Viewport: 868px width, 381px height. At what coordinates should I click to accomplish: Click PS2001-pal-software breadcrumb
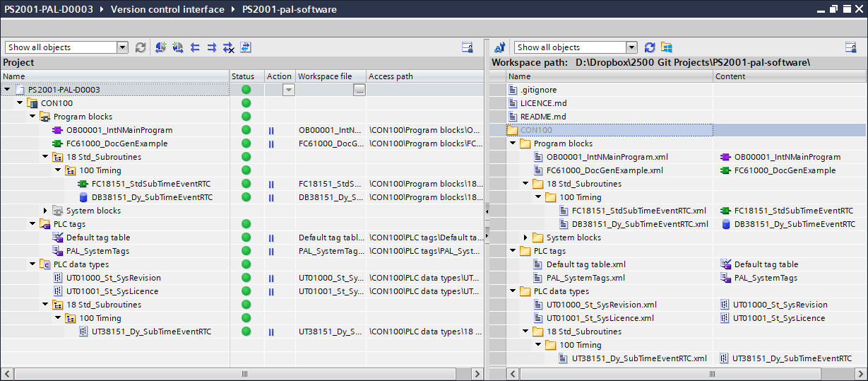[289, 9]
